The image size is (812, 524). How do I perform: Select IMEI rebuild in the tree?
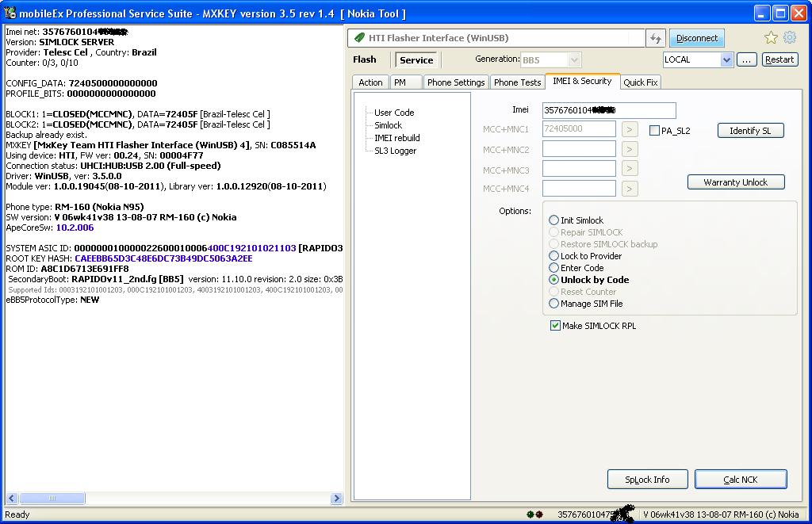(x=396, y=138)
